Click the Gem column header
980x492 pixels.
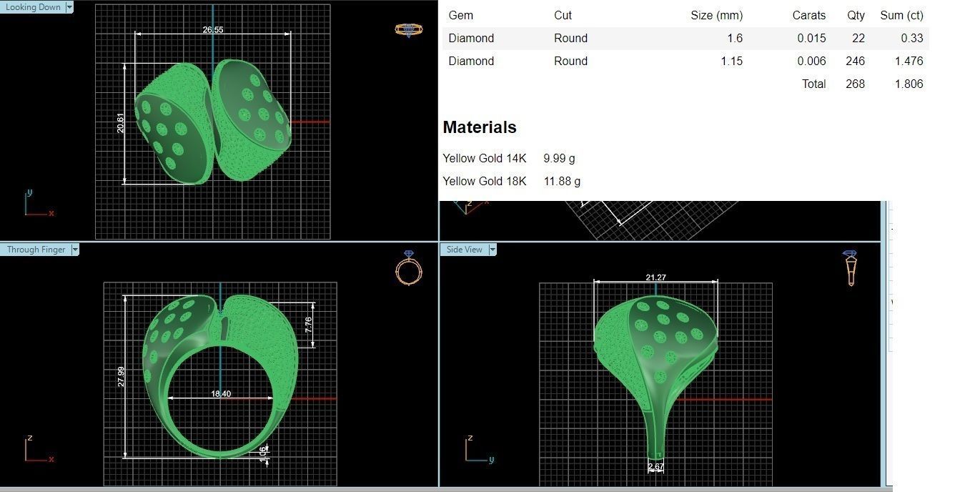pyautogui.click(x=461, y=15)
